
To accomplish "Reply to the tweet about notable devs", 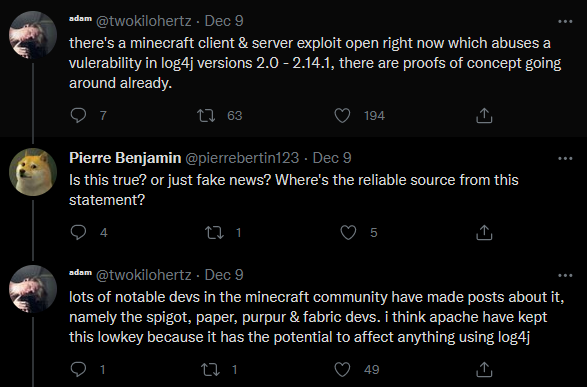I will click(x=78, y=369).
